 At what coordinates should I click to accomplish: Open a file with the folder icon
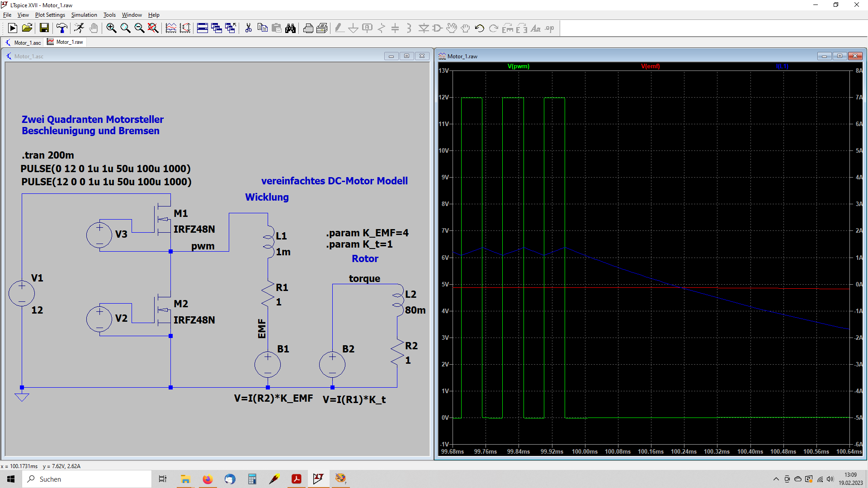27,28
